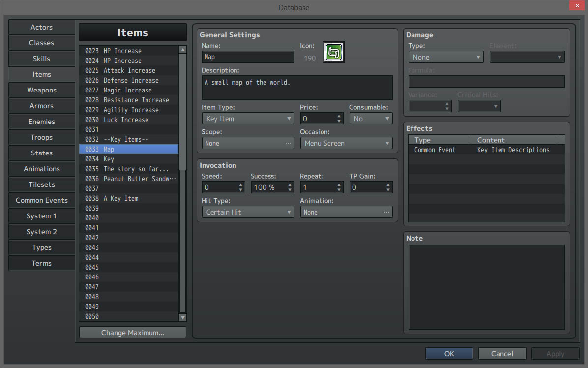Select item 0028 Resistance Increase
588x368 pixels.
(x=129, y=100)
